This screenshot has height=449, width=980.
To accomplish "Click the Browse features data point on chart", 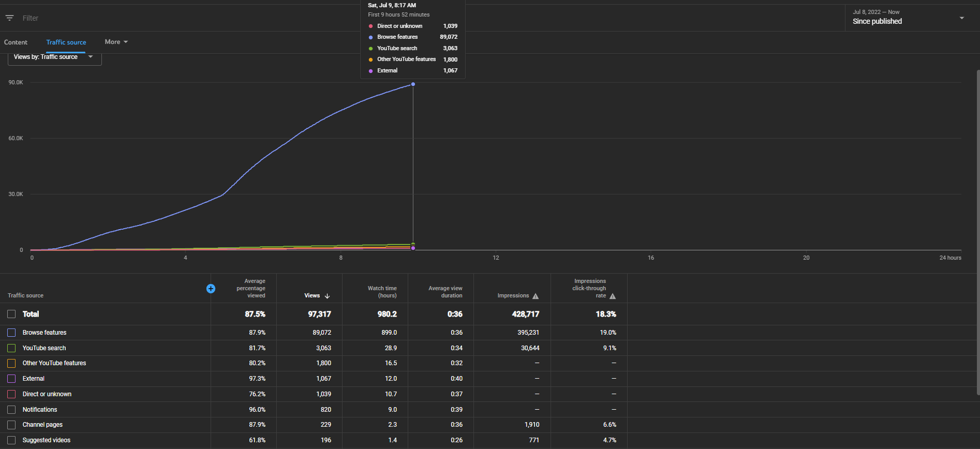I will (x=413, y=84).
